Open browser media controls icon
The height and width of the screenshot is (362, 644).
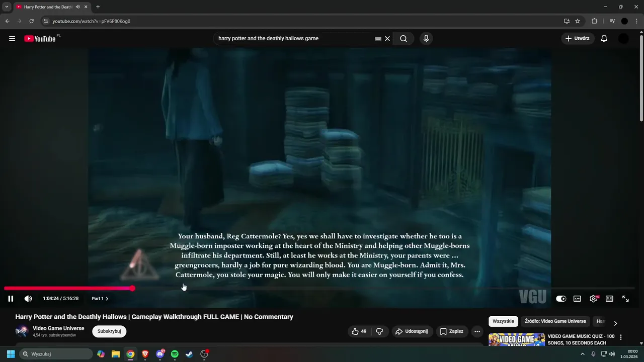[x=612, y=21]
